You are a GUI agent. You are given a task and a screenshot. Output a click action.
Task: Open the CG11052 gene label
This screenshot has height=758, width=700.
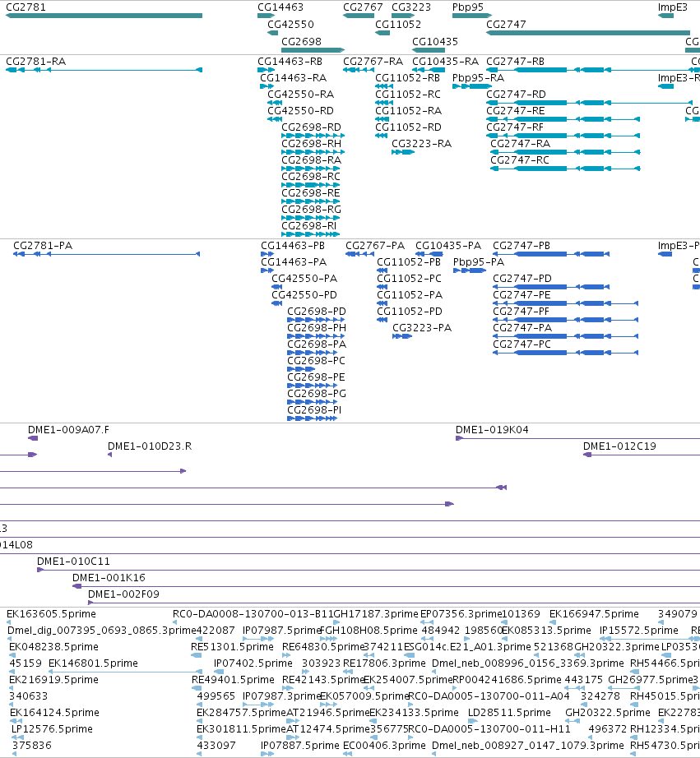tap(398, 25)
